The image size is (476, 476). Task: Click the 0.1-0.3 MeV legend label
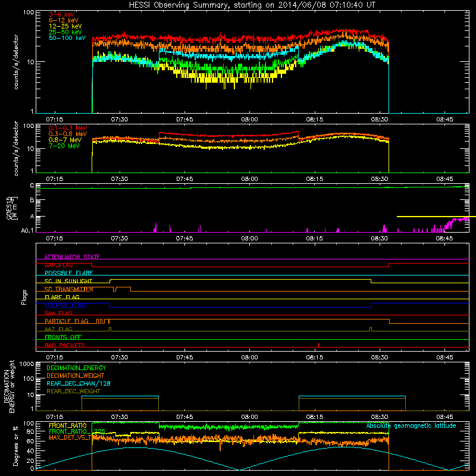point(68,128)
